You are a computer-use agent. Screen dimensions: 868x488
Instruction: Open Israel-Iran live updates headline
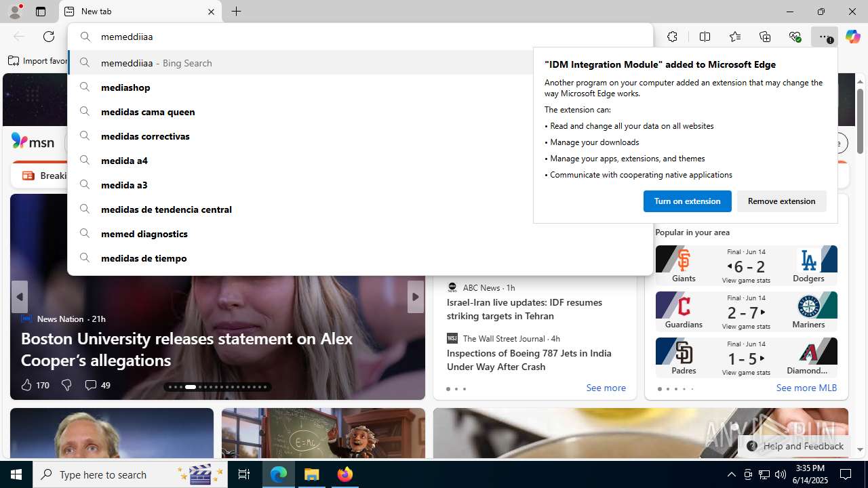(x=524, y=309)
